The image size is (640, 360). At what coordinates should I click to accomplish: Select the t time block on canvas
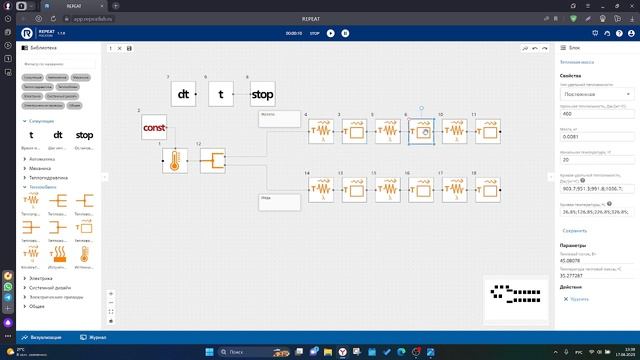coord(221,94)
